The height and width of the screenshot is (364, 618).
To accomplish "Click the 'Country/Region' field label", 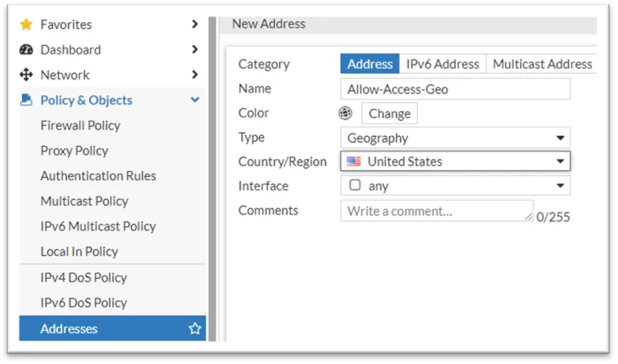I will 283,162.
